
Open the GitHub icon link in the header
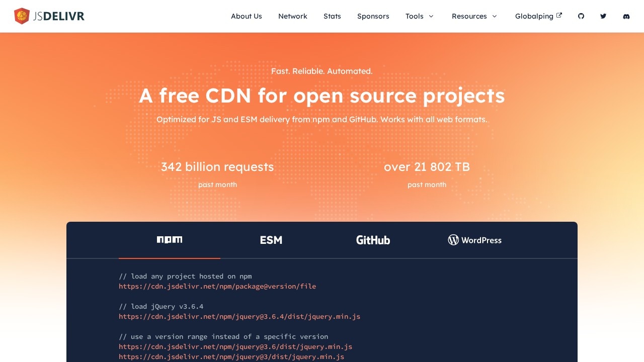coord(581,16)
